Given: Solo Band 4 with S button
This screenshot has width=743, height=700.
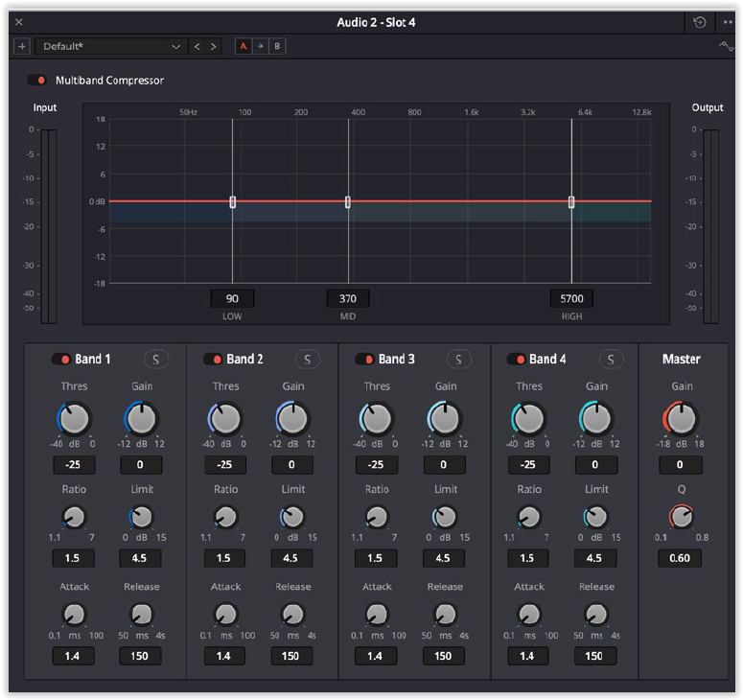Looking at the screenshot, I should point(610,359).
